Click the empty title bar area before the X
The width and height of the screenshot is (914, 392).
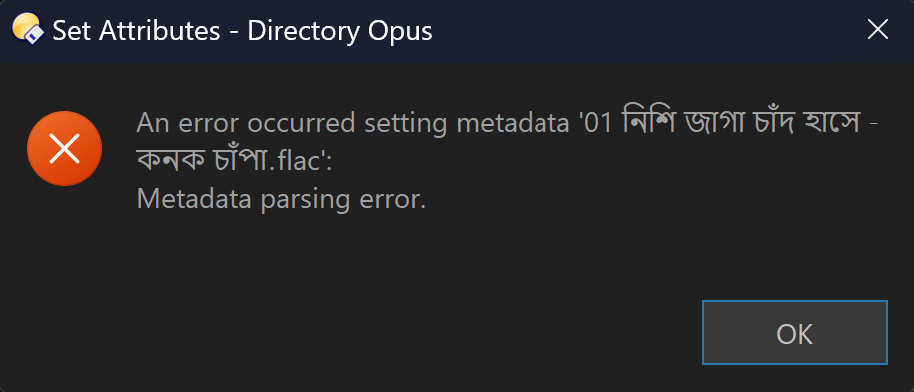[x=641, y=30]
